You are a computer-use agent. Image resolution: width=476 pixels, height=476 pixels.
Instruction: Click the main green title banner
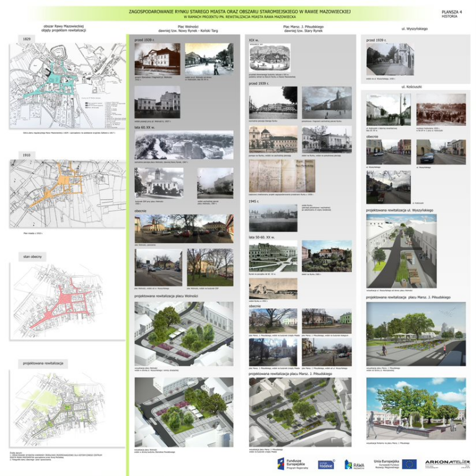[239, 13]
